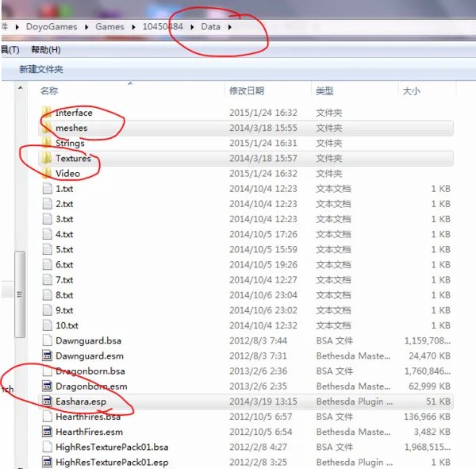Select the Strings folder icon

point(47,143)
